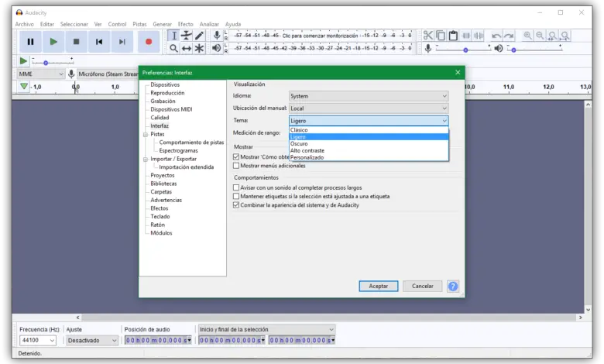
Task: Open the MME audio host dropdown
Action: 40,74
